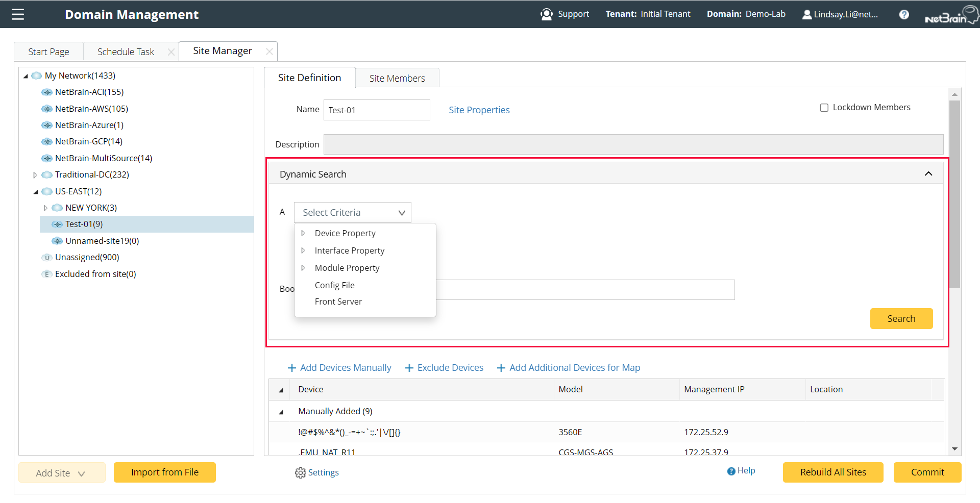This screenshot has height=503, width=980.
Task: Click the user profile icon
Action: point(806,14)
